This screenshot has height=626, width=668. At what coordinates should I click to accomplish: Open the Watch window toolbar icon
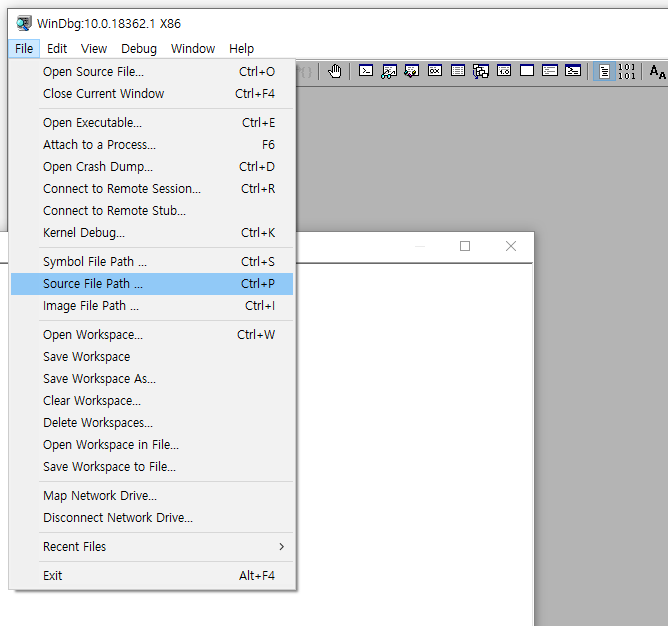389,71
